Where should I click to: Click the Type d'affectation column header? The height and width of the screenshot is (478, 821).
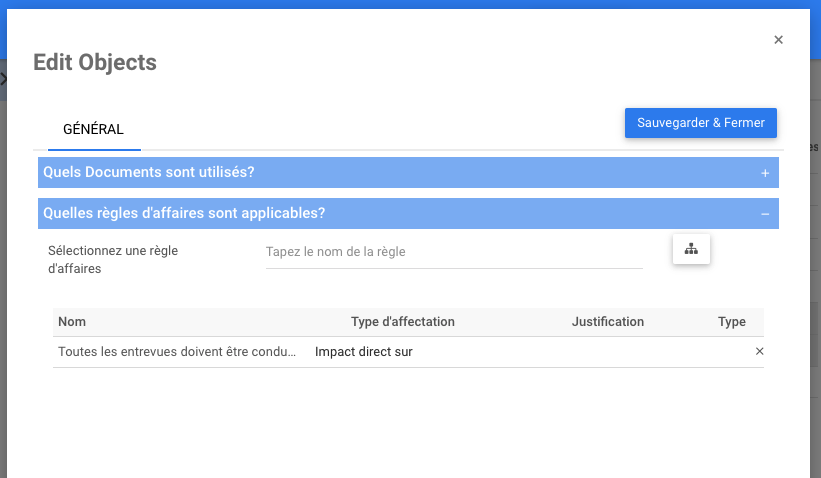[402, 322]
